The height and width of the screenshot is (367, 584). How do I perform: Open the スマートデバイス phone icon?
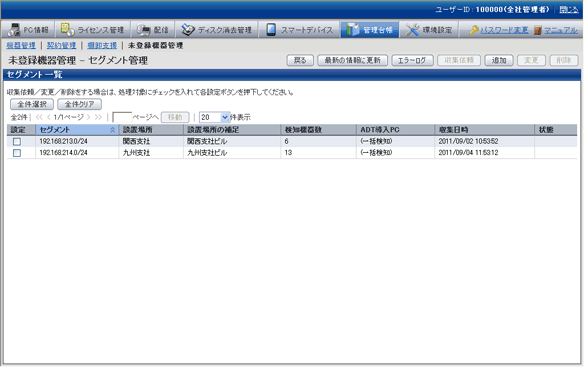click(271, 30)
